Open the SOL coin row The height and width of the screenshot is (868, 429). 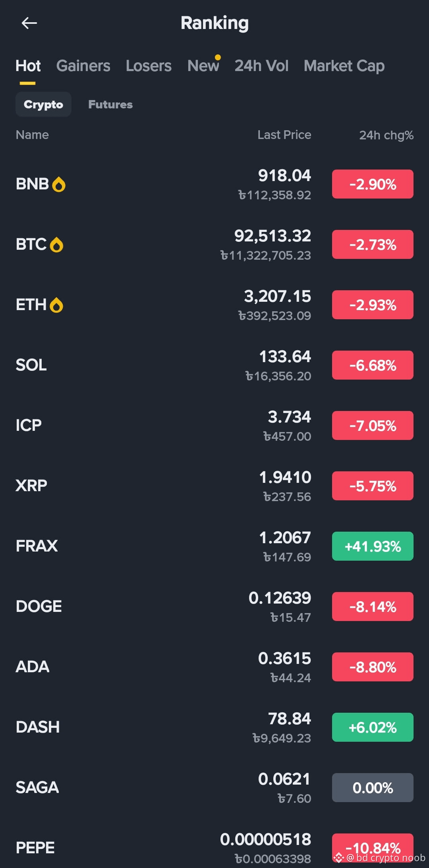[x=214, y=365]
